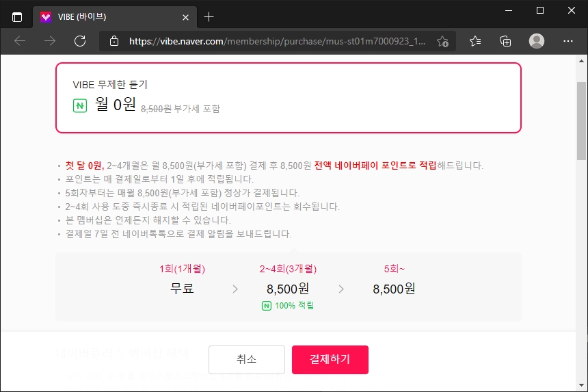Click the scrollbar up arrow
The image size is (588, 392).
click(x=581, y=61)
